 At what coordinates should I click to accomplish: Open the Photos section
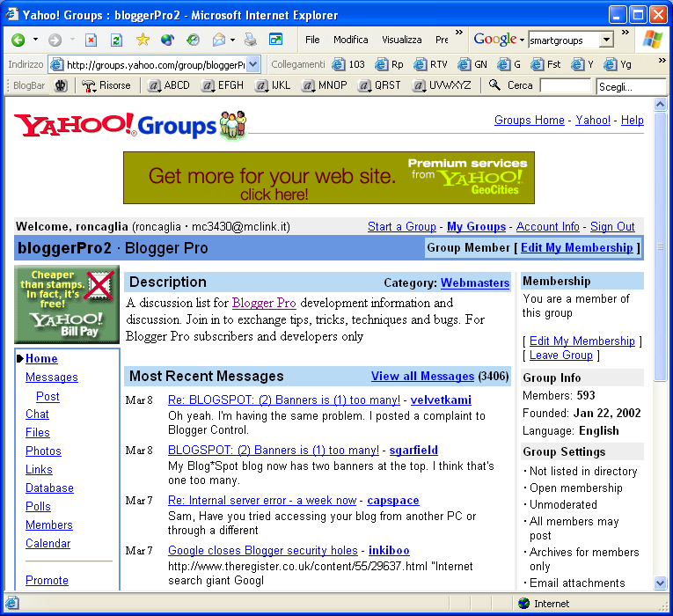[43, 451]
